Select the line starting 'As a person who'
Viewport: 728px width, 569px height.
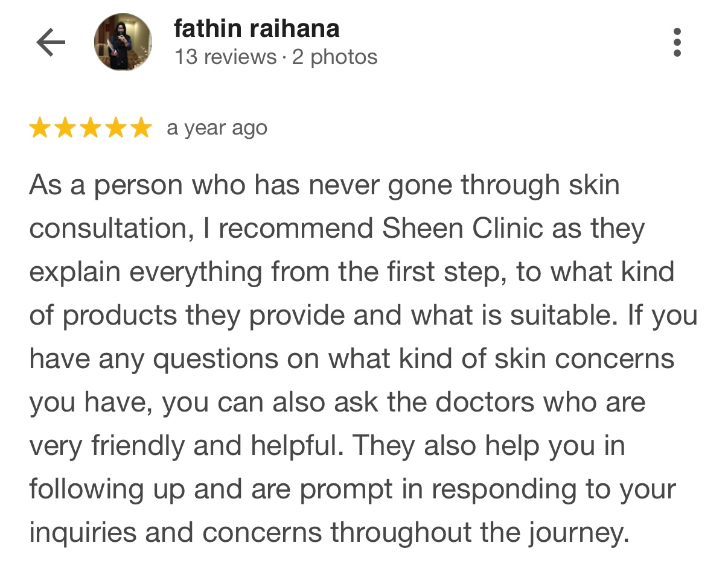(x=324, y=186)
